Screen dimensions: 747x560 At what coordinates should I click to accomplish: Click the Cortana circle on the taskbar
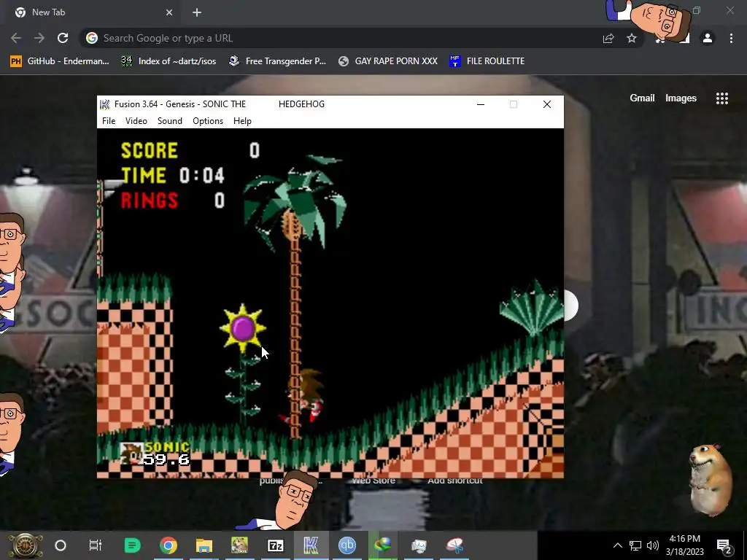click(61, 545)
